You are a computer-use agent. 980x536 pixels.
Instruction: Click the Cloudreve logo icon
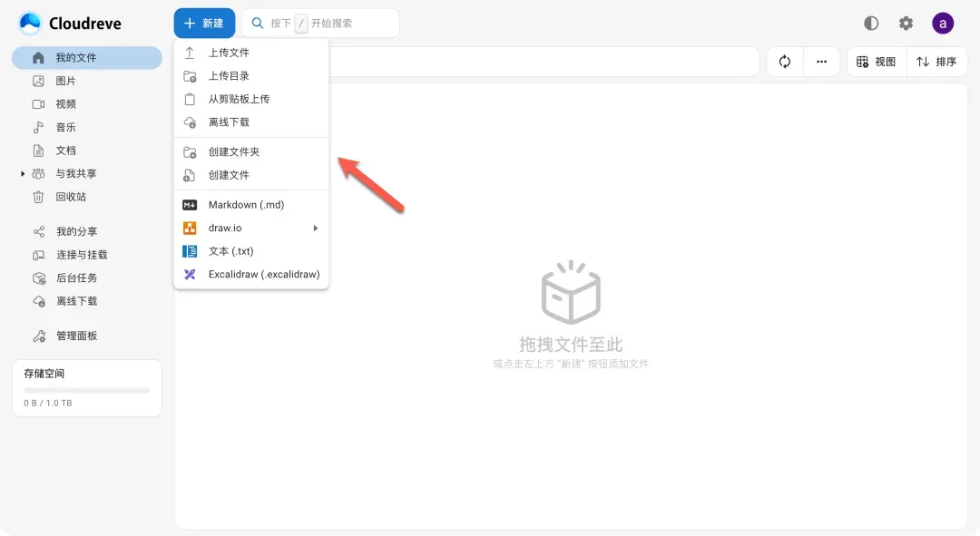click(x=29, y=23)
